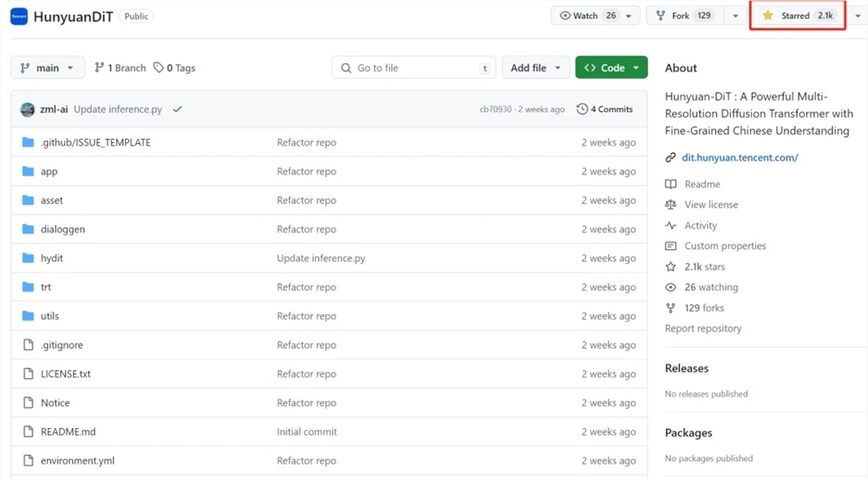This screenshot has width=868, height=480.
Task: Expand the green Code dropdown
Action: click(x=611, y=68)
